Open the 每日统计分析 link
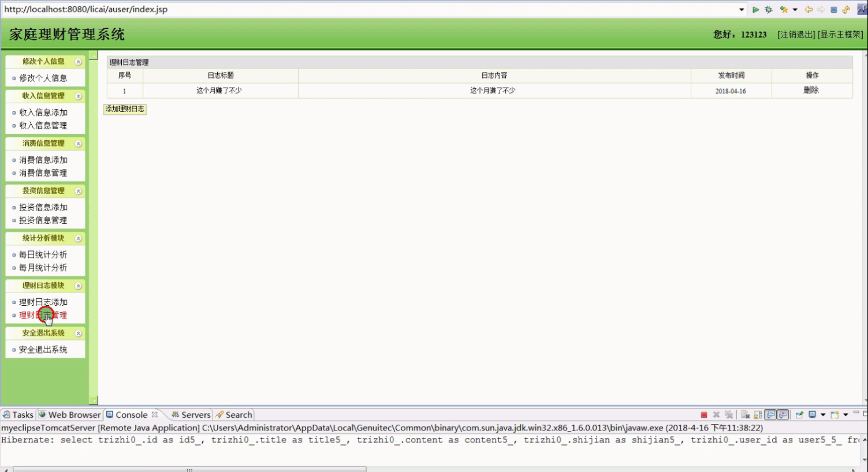 (43, 254)
